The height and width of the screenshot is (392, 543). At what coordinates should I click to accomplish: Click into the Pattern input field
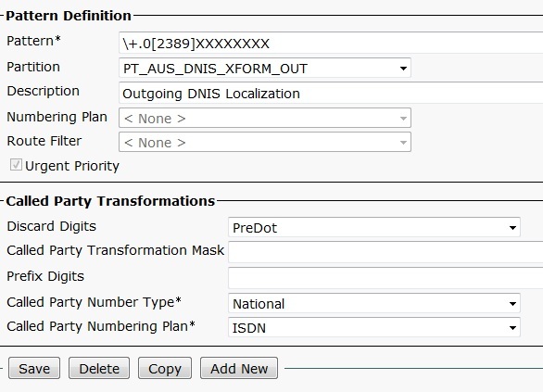coord(331,43)
